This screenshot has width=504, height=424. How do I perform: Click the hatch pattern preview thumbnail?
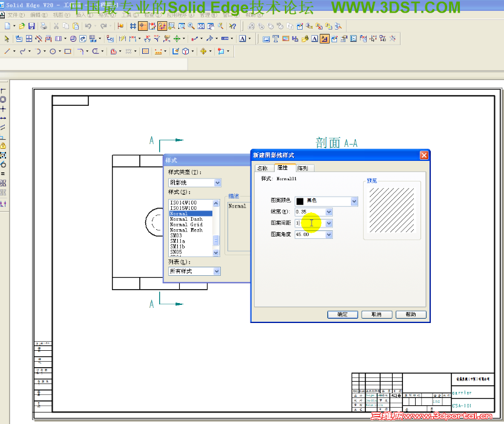click(x=391, y=210)
